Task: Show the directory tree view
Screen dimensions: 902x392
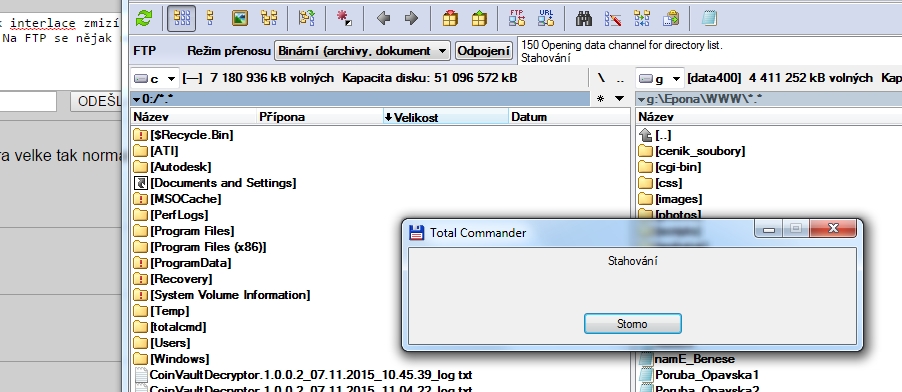Action: pos(269,19)
